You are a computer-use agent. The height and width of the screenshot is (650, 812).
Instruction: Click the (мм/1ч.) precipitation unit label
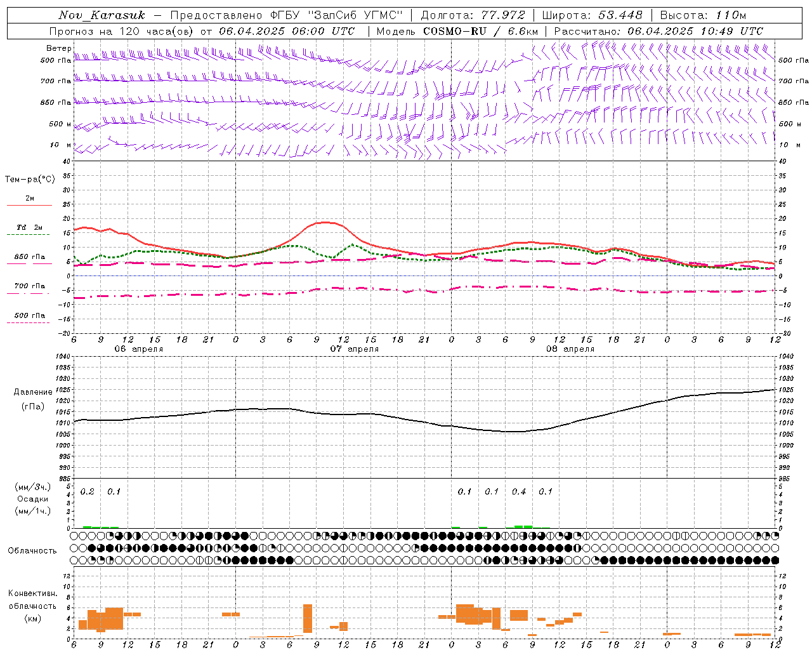[x=33, y=511]
